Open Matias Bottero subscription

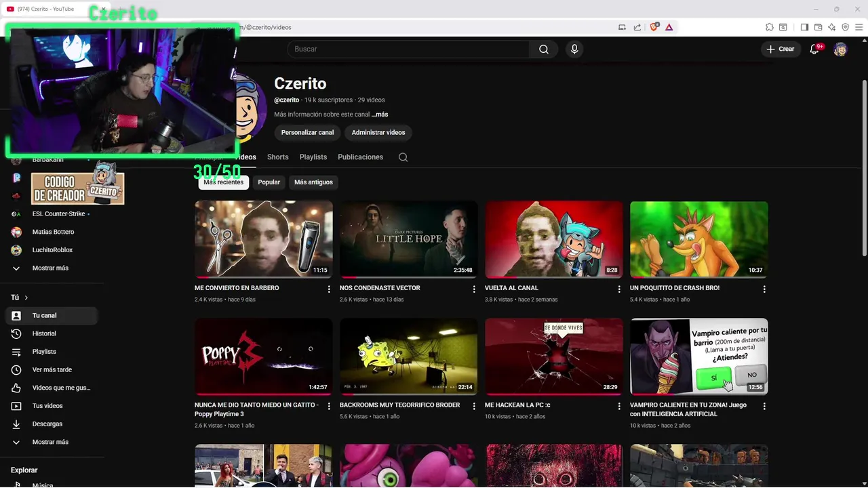pyautogui.click(x=52, y=232)
